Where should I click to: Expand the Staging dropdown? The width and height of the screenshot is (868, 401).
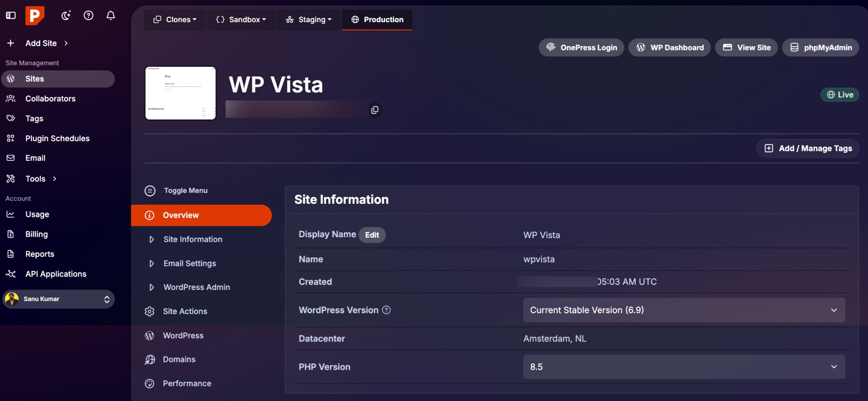(308, 19)
